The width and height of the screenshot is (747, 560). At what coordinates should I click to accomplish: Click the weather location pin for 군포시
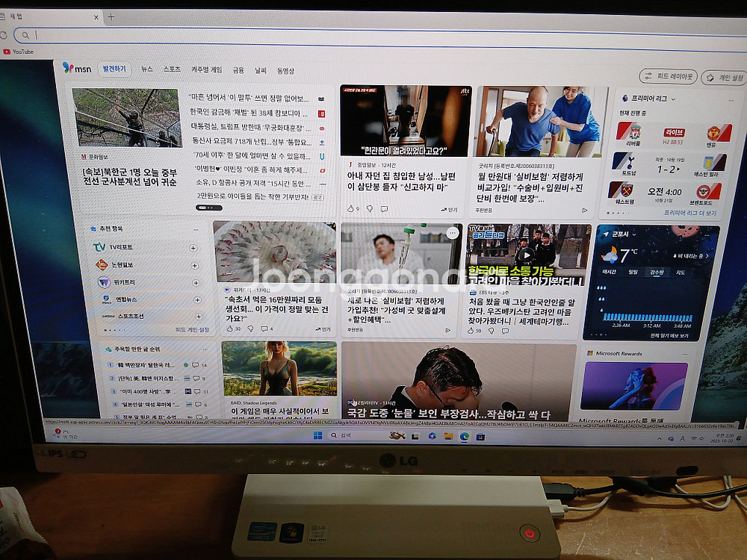pyautogui.click(x=606, y=234)
